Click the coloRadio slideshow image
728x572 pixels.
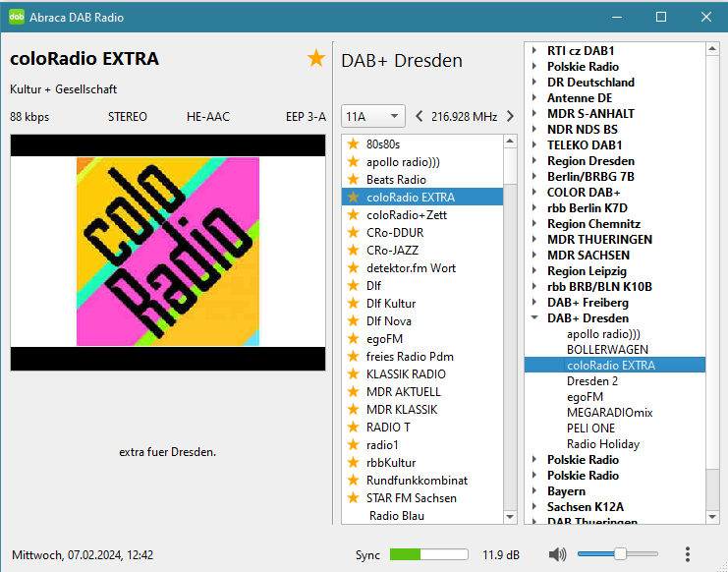[168, 253]
